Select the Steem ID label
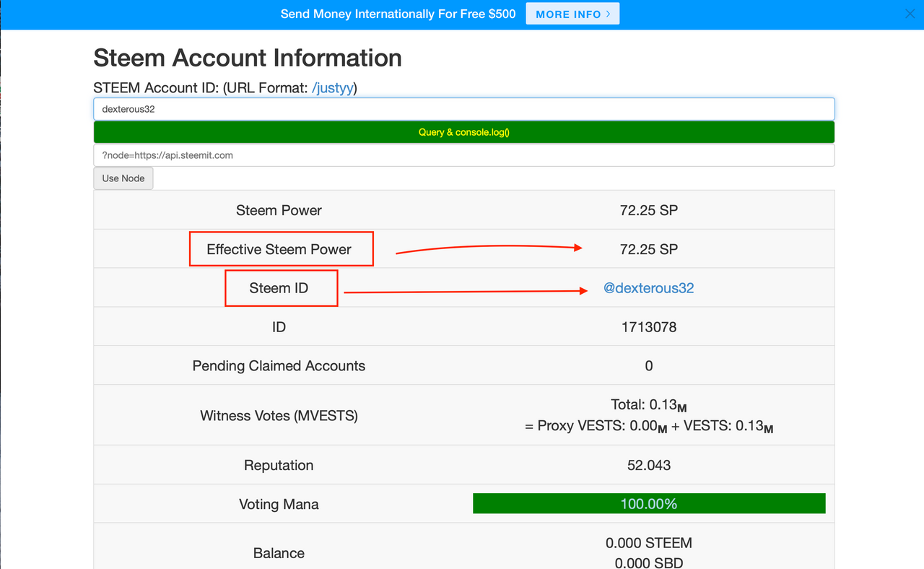The height and width of the screenshot is (569, 924). pos(279,288)
